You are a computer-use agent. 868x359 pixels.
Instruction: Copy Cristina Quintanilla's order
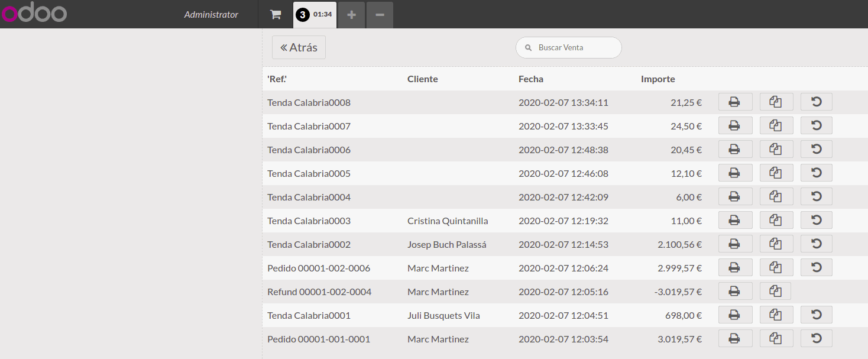click(x=776, y=220)
